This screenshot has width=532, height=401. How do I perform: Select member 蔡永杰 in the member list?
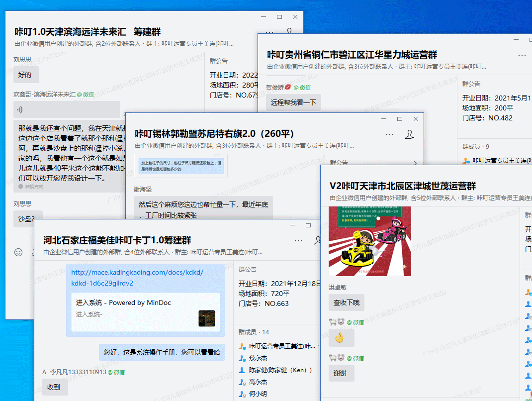tap(253, 358)
